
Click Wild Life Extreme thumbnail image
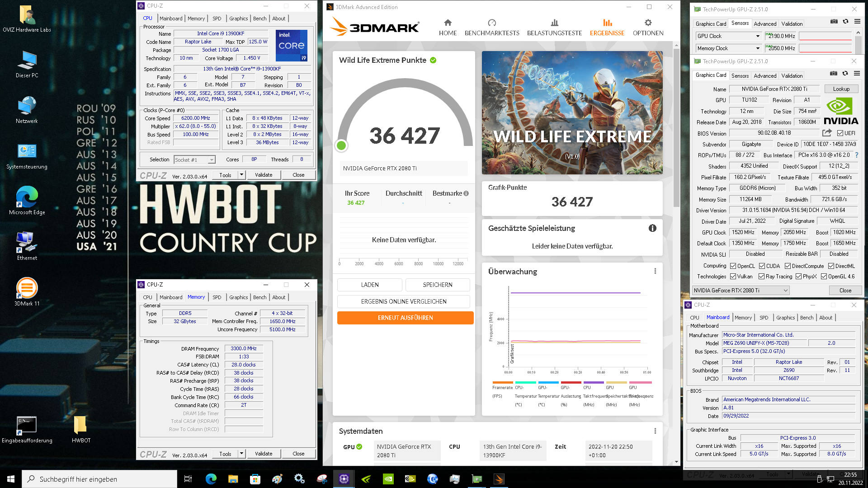[572, 113]
